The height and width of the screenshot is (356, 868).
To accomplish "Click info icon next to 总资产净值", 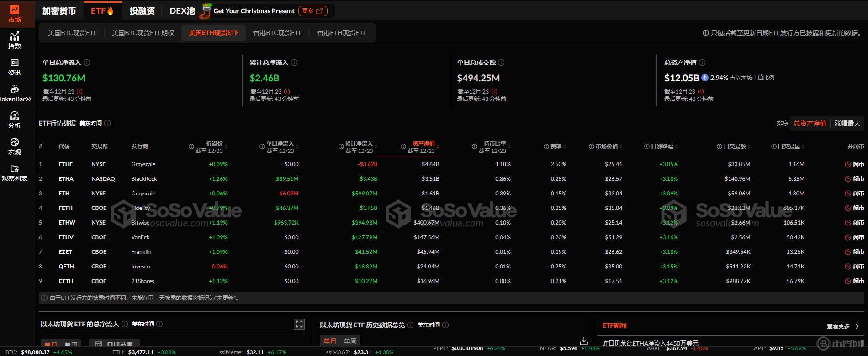I will (702, 63).
